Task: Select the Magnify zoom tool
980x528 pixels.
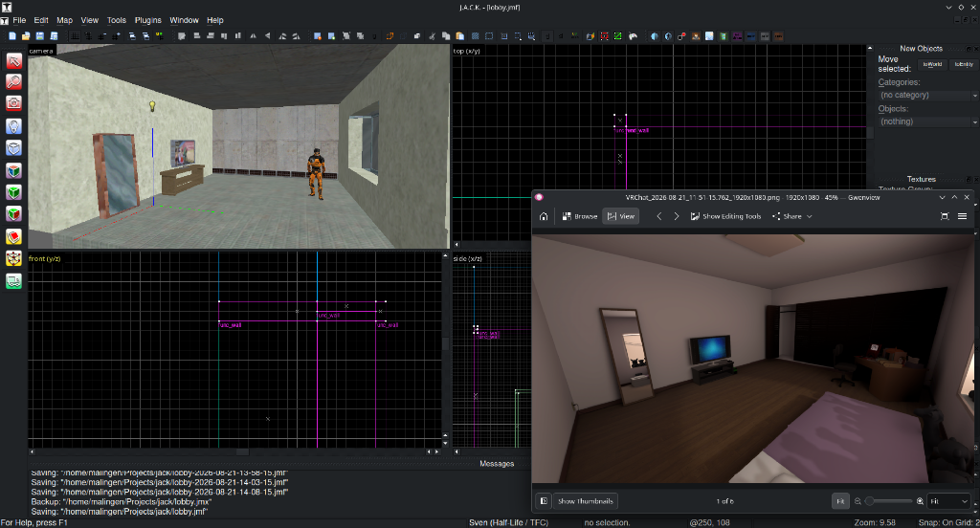Action: click(13, 82)
